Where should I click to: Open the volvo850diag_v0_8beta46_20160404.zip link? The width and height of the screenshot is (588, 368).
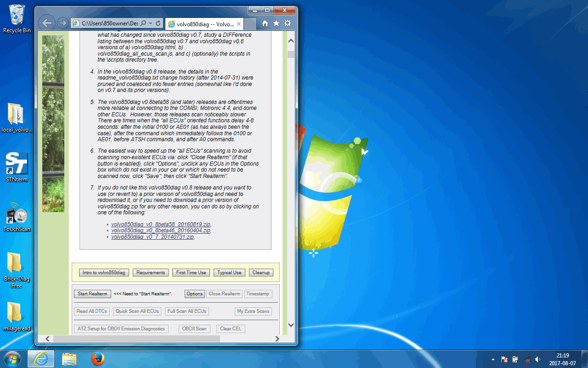click(161, 230)
